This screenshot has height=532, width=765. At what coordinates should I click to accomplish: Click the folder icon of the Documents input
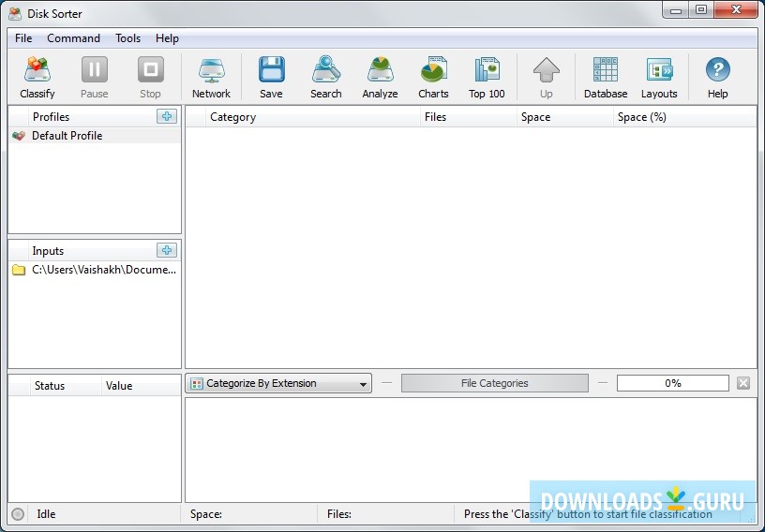19,270
